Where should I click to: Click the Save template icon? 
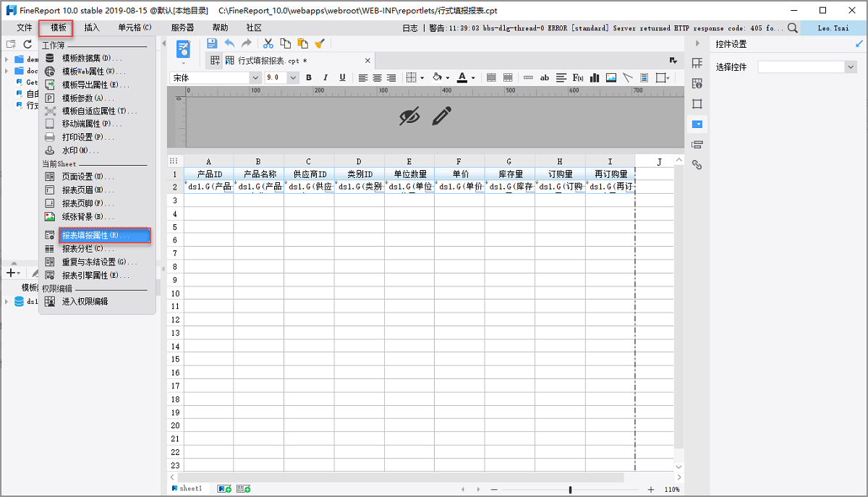(x=212, y=43)
